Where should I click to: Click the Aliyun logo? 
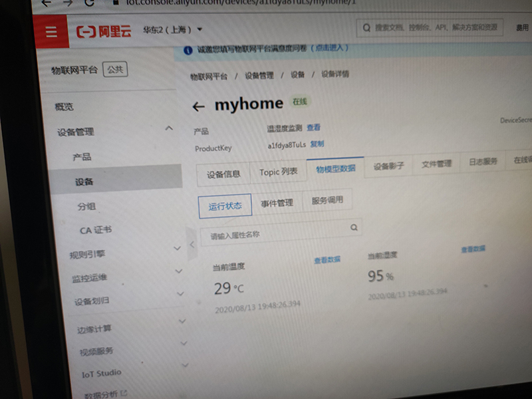104,31
